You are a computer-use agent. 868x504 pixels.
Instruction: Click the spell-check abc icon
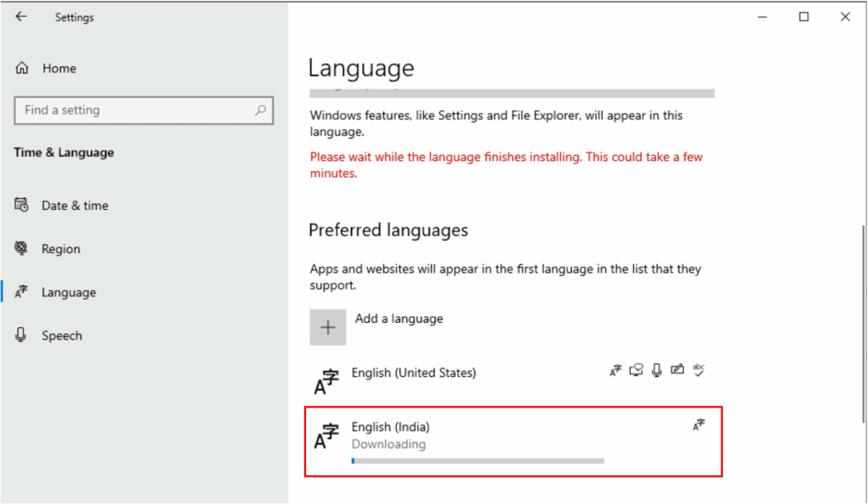(x=698, y=370)
